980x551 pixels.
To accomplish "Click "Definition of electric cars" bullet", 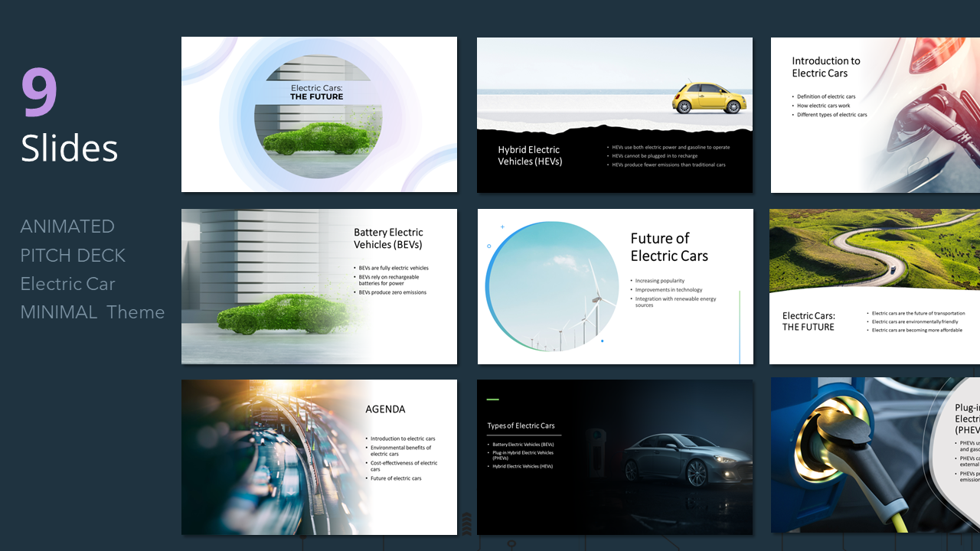I will pyautogui.click(x=826, y=96).
